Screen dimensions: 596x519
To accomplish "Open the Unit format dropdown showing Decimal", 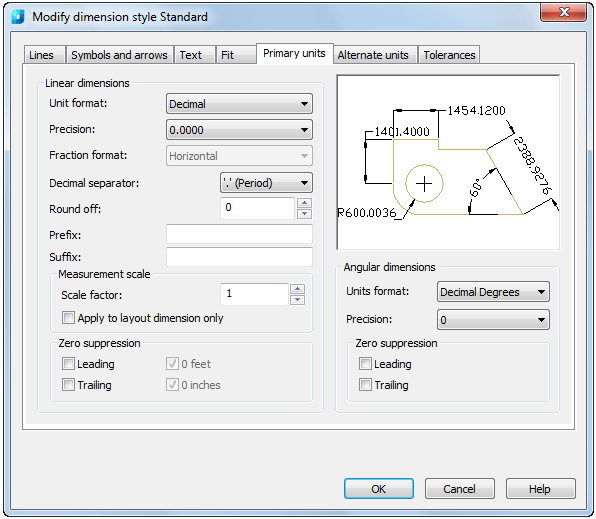I will 239,104.
